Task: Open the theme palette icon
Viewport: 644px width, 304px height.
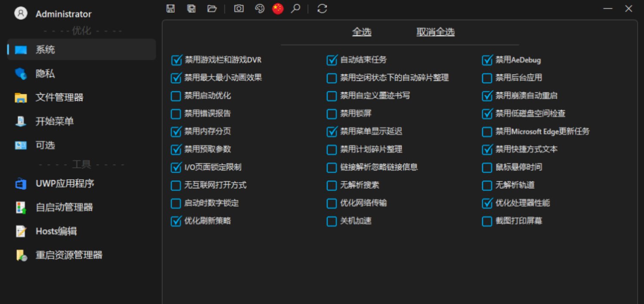Action: point(259,8)
